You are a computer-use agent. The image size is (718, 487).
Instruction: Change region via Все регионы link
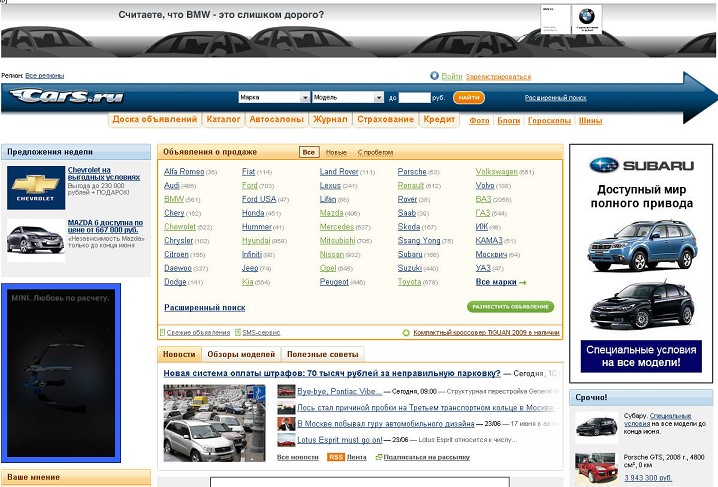[44, 76]
